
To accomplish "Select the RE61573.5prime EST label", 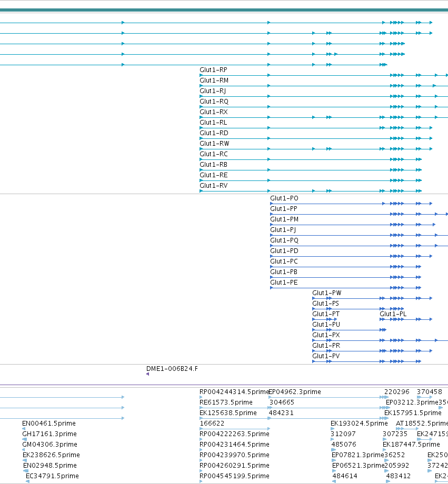I will coord(226,402).
